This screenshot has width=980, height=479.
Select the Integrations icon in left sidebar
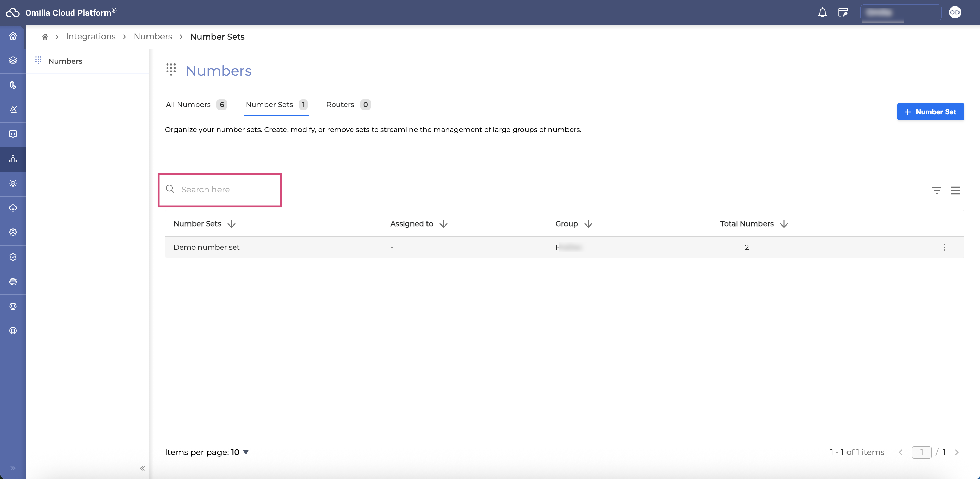click(x=13, y=159)
